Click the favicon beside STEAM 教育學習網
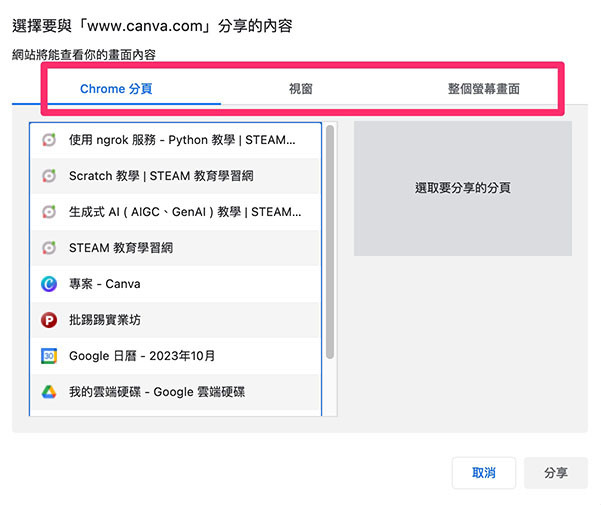 tap(49, 248)
